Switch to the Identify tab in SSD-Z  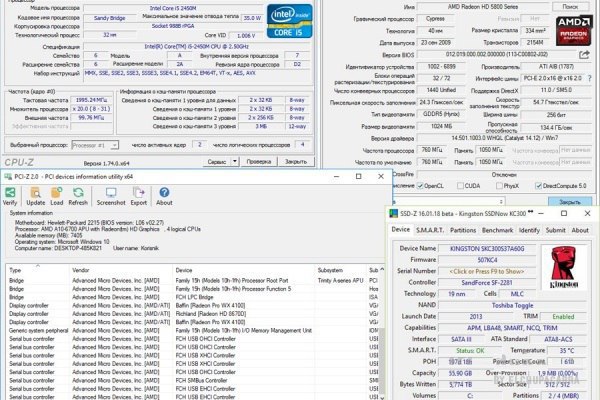pyautogui.click(x=529, y=230)
